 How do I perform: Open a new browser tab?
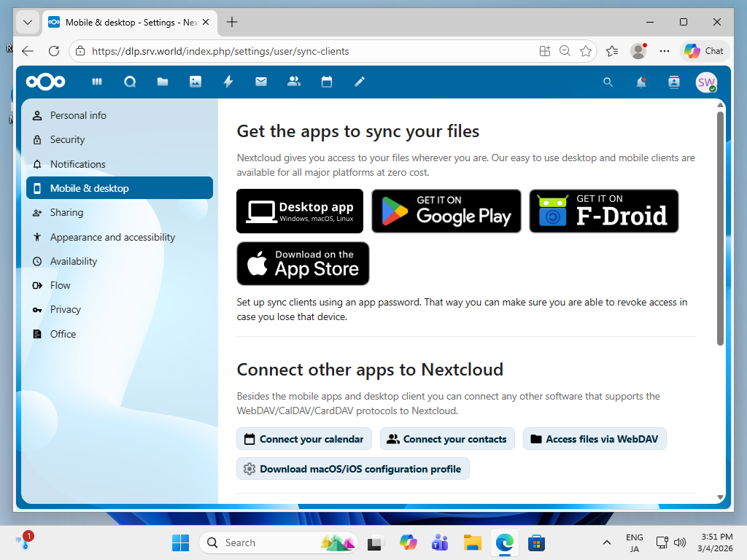click(x=232, y=22)
